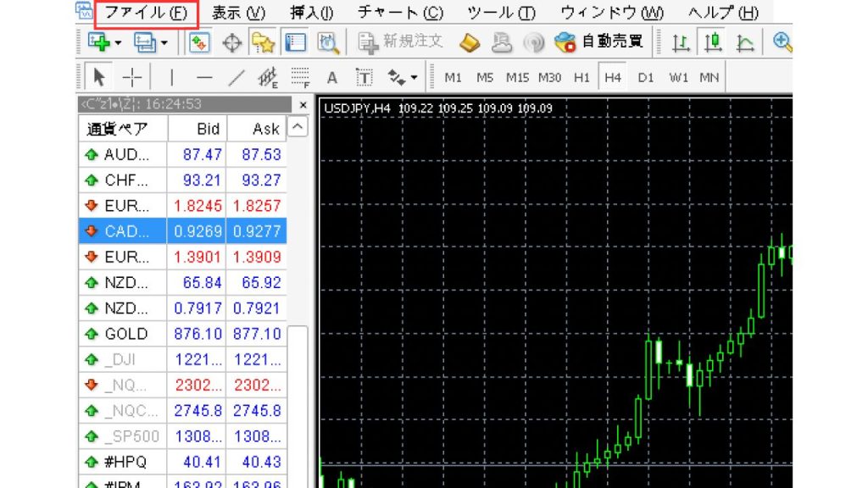Open the ファイル(F) menu
This screenshot has height=488, width=868.
coord(146,13)
